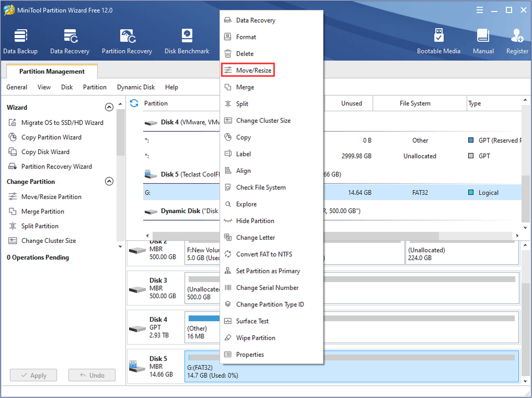Start Copy Disk Wizard
Viewport: 532px width, 398px height.
coord(39,152)
